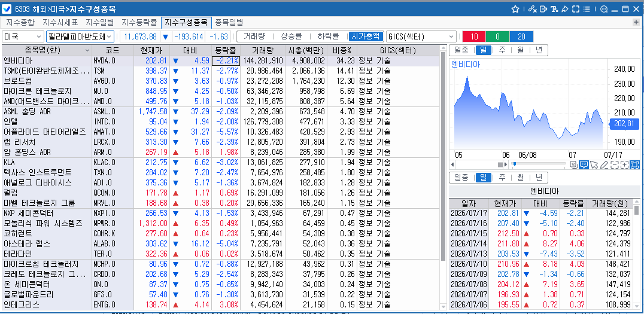Click the green 0 unchanged count box
Image resolution: width=644 pixels, height=314 pixels.
click(x=497, y=36)
